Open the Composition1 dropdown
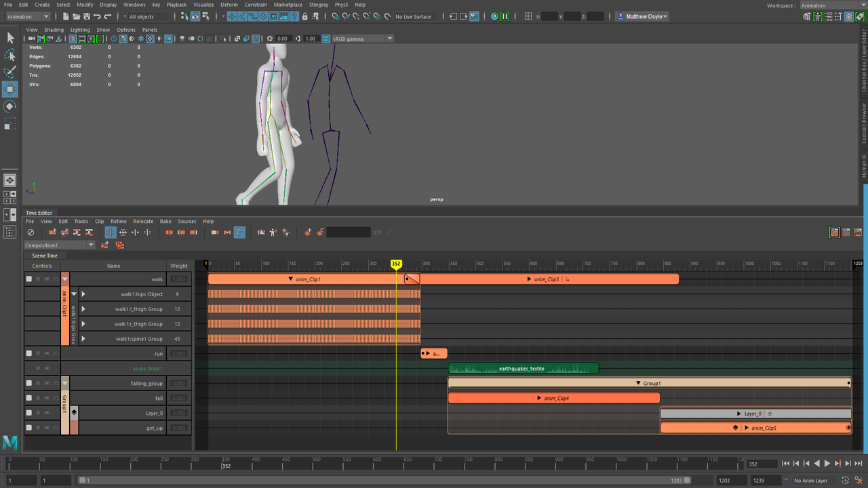 pos(60,245)
